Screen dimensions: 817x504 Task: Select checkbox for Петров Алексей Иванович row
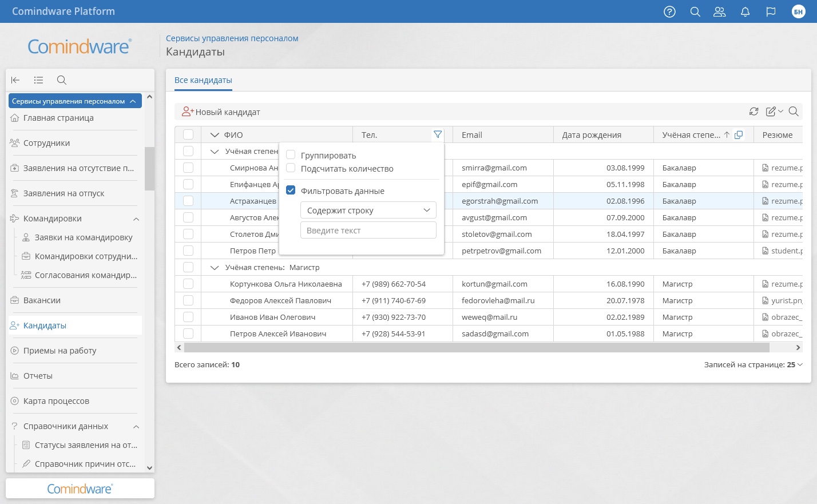(x=188, y=334)
